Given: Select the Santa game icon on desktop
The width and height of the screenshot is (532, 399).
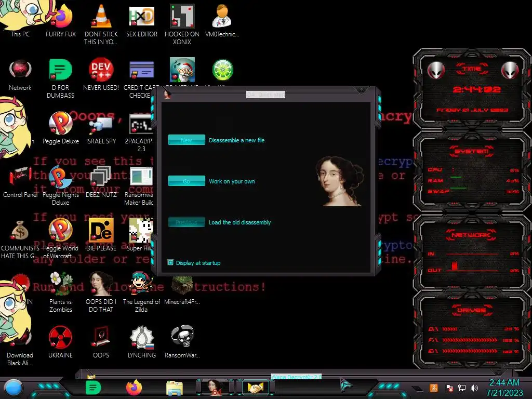Looking at the screenshot, I should click(182, 70).
